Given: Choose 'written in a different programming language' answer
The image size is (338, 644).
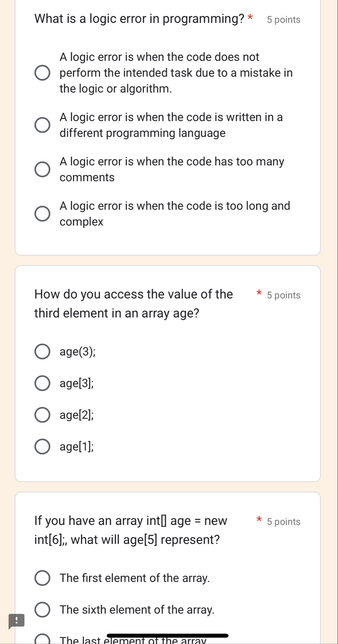Looking at the screenshot, I should tap(42, 125).
